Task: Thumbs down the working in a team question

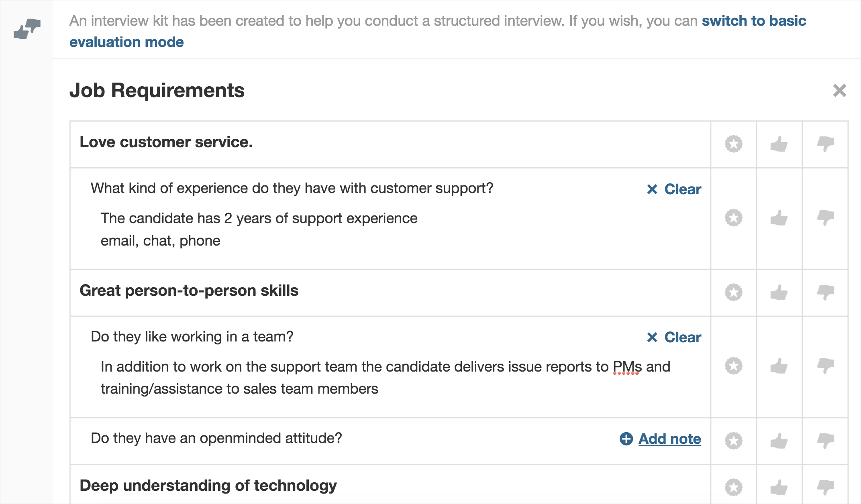Action: 826,366
